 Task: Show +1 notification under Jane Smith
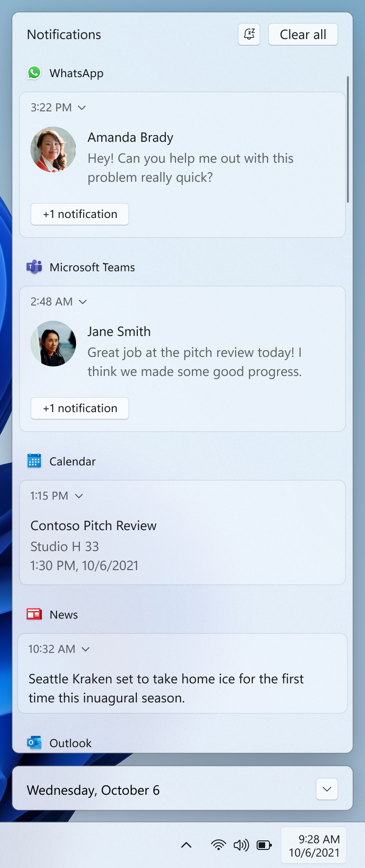80,408
